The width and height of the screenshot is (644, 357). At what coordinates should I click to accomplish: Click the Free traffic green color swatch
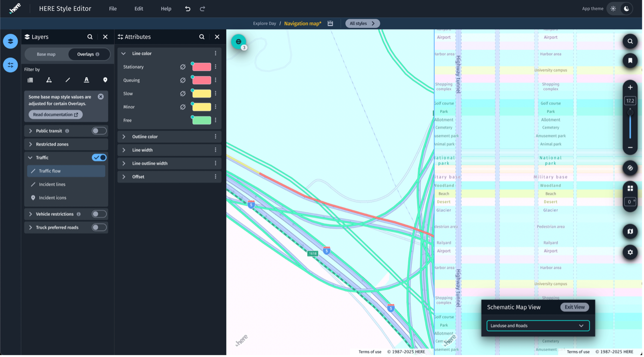click(201, 120)
